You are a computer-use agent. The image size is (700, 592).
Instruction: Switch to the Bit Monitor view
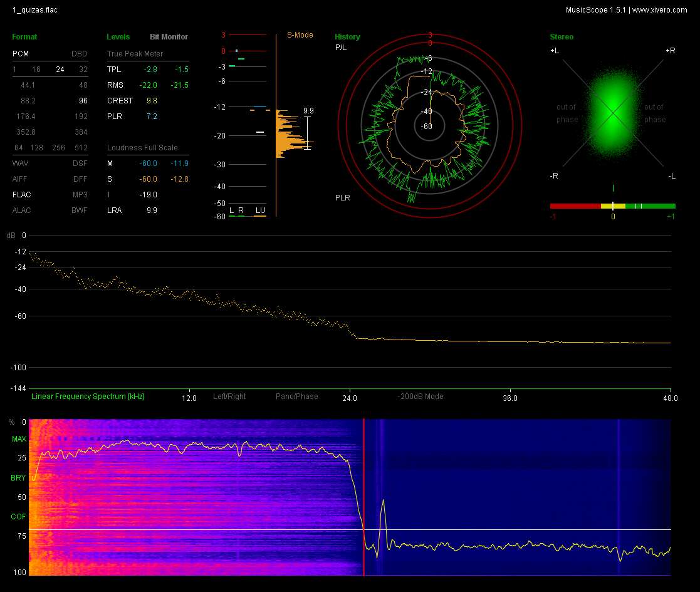click(169, 37)
